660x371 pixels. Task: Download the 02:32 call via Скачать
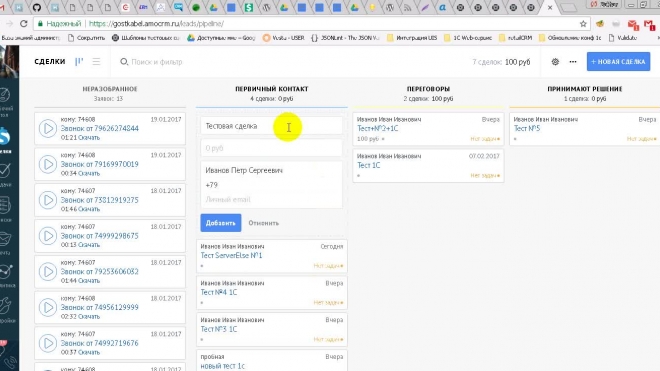click(x=89, y=317)
